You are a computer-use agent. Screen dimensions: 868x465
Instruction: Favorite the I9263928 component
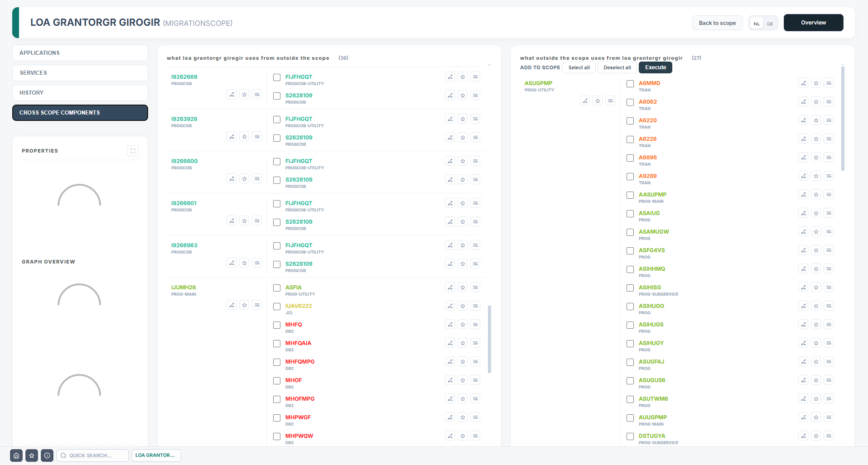pos(244,137)
